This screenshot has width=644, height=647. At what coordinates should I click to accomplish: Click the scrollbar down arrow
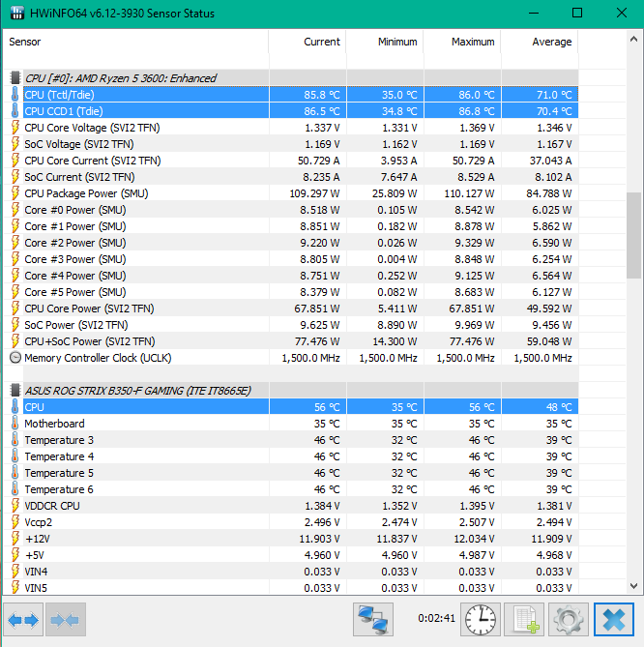(633, 586)
